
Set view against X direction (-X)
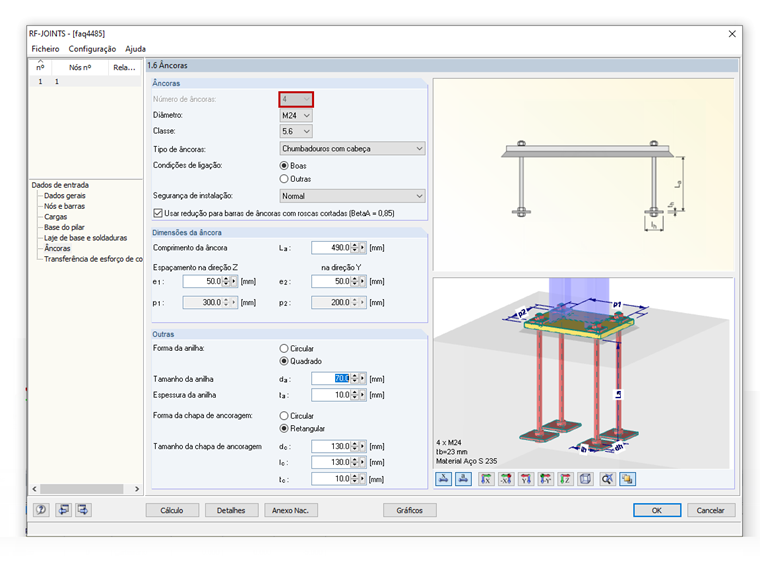506,479
